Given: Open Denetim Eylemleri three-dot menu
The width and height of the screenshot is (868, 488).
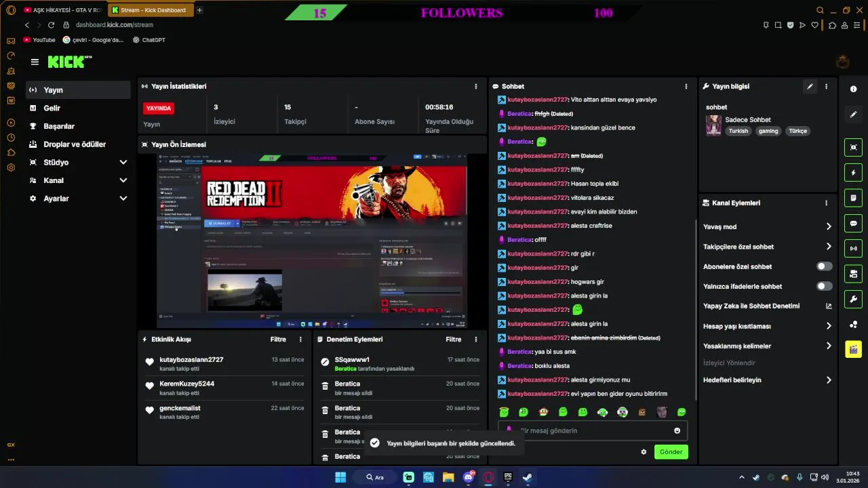Looking at the screenshot, I should click(475, 339).
